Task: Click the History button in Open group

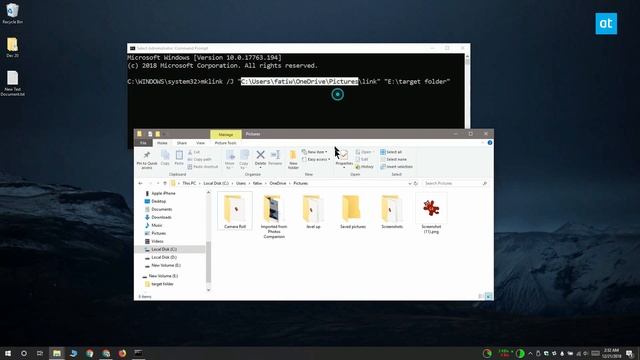Action: tap(364, 167)
